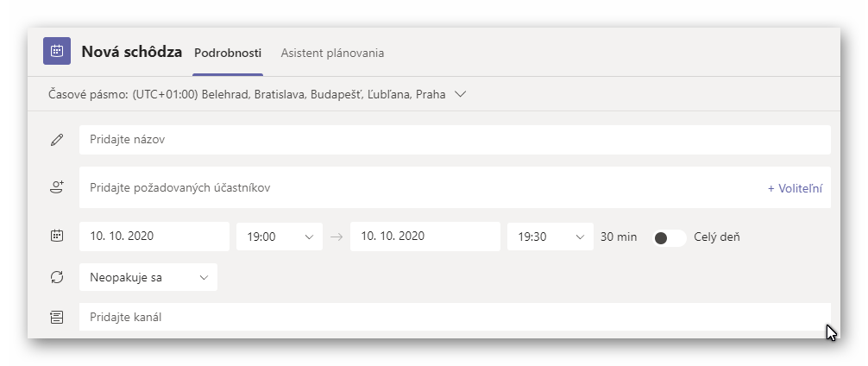868x366 pixels.
Task: Click the add participants person icon
Action: 57,187
